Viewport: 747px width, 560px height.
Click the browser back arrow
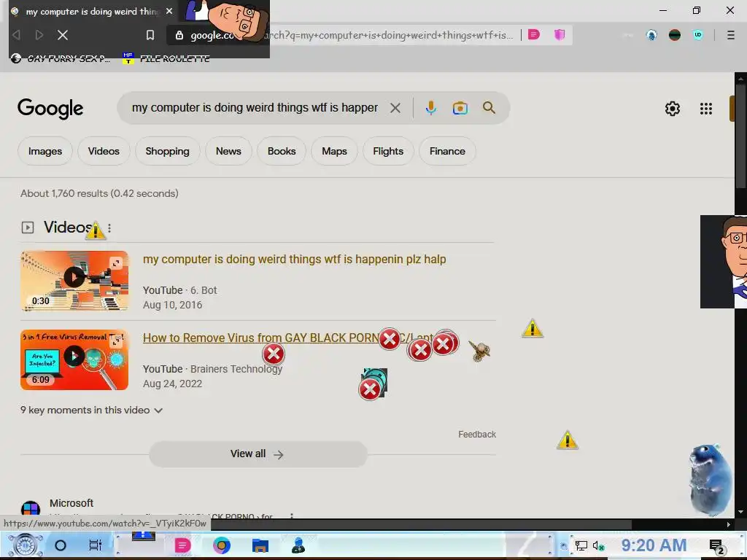click(x=16, y=35)
